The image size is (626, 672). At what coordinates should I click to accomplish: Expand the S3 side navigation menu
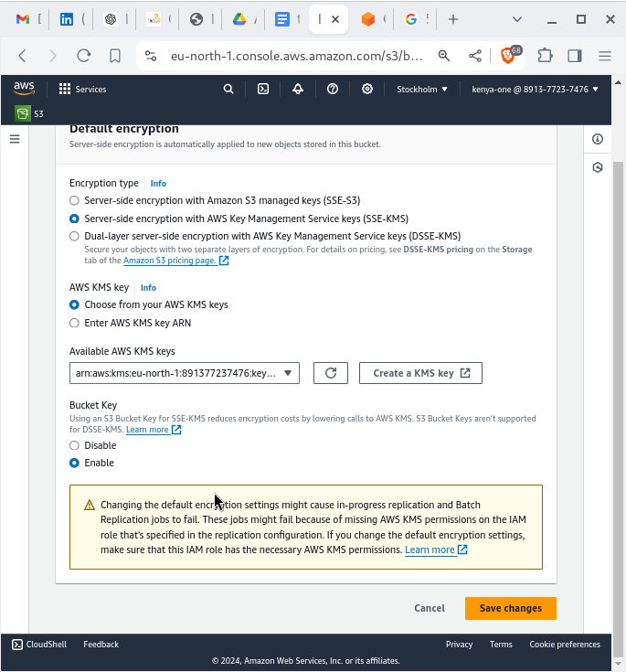(15, 139)
